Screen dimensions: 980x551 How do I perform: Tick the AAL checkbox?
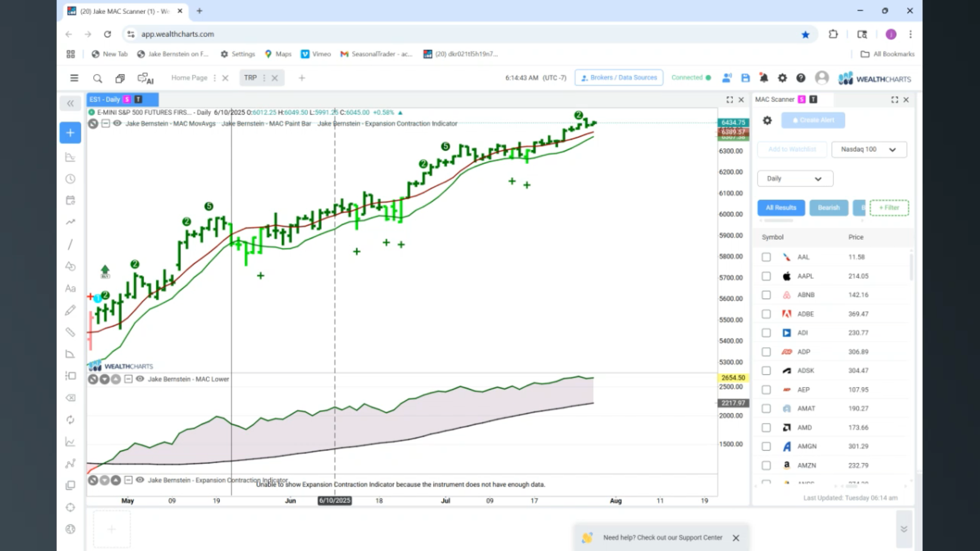766,257
